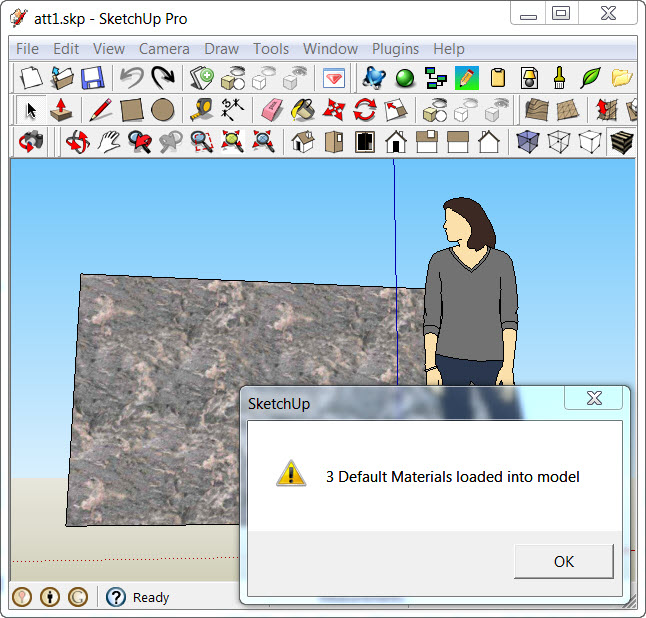Select the pink Eraser tool
Screen dimensions: 646x618
[x=271, y=110]
